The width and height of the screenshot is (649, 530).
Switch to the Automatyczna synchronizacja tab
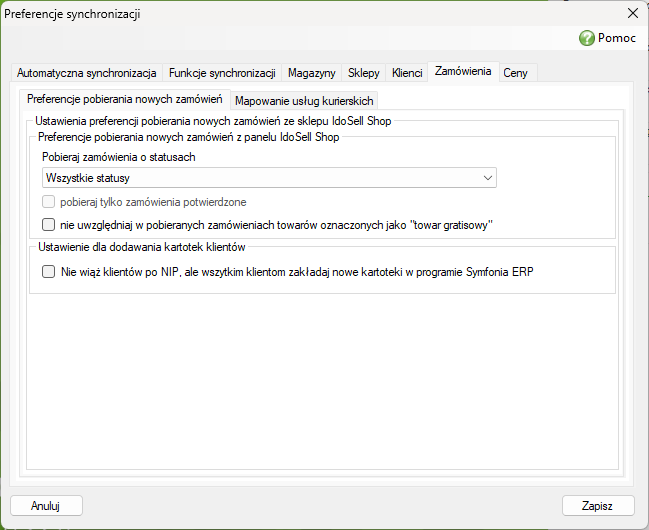click(87, 73)
